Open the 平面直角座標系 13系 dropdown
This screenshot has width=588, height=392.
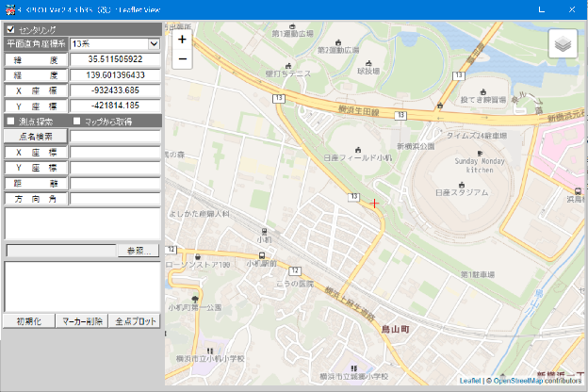point(154,44)
